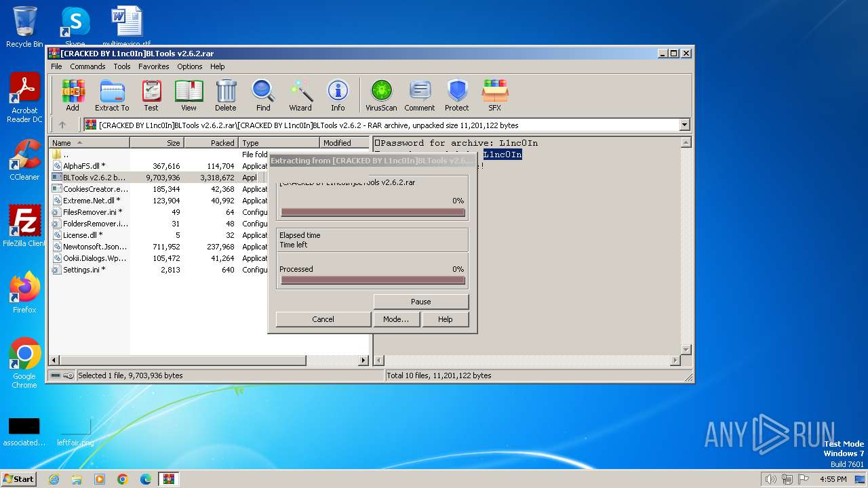
Task: Launch Firefox from desktop
Action: pos(24,293)
